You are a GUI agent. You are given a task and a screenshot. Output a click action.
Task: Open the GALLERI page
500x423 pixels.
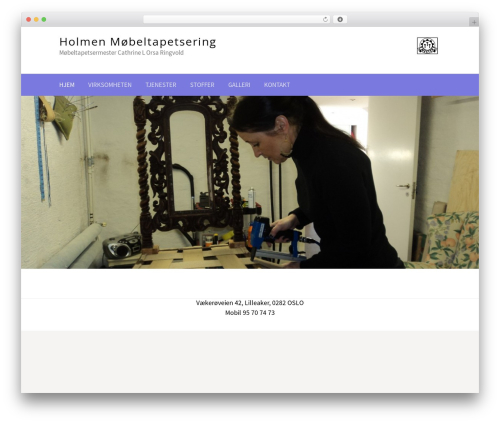click(239, 85)
